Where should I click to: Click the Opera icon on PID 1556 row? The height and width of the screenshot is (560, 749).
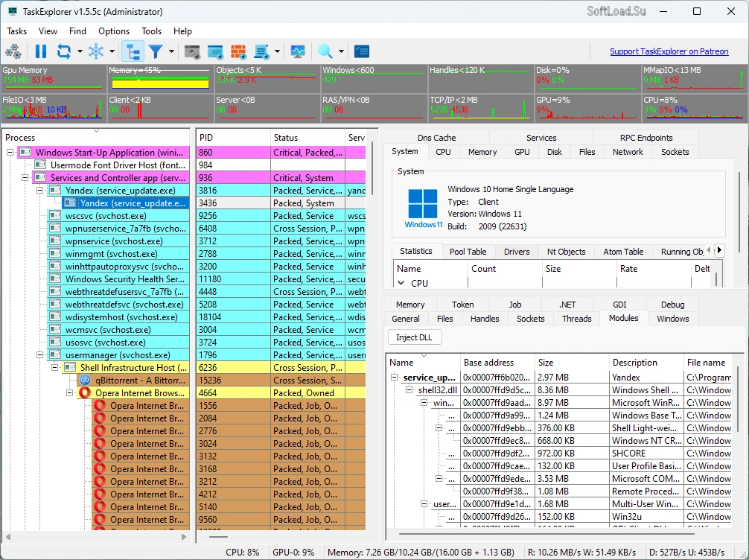click(100, 406)
